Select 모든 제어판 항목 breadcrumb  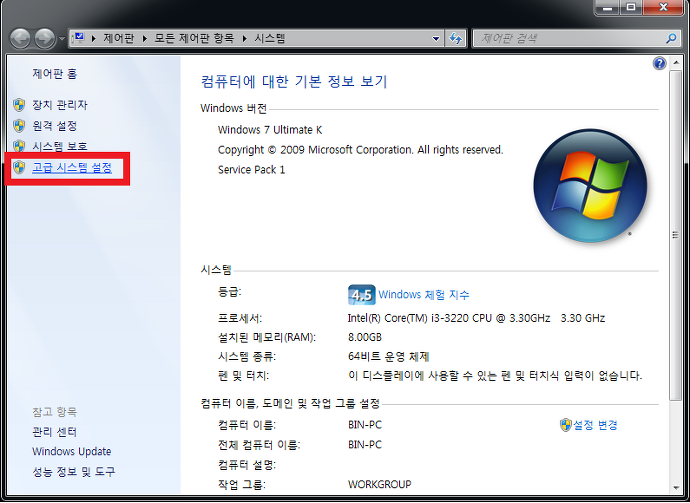click(x=194, y=38)
